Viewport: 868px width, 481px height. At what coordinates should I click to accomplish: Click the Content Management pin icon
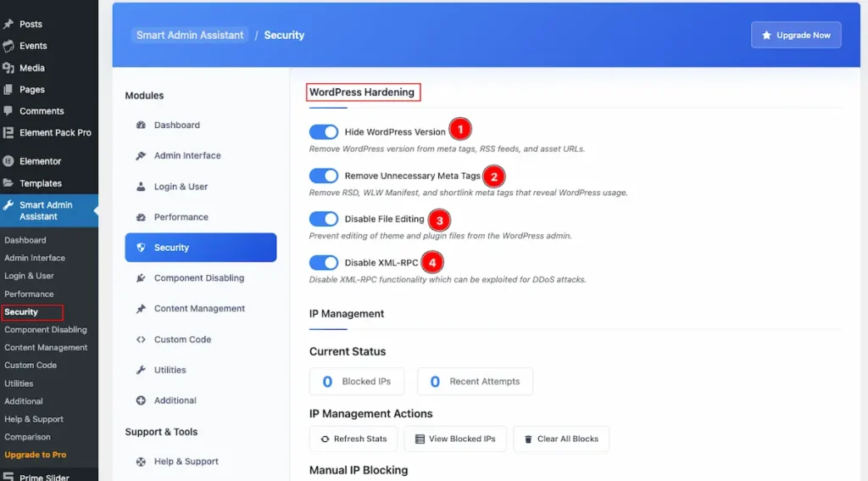pyautogui.click(x=141, y=309)
